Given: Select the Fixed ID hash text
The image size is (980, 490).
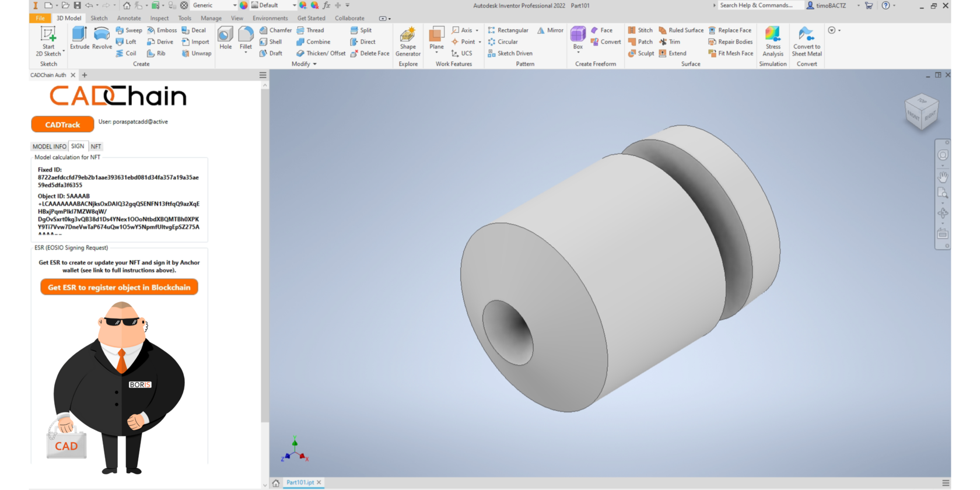Looking at the screenshot, I should pyautogui.click(x=118, y=181).
